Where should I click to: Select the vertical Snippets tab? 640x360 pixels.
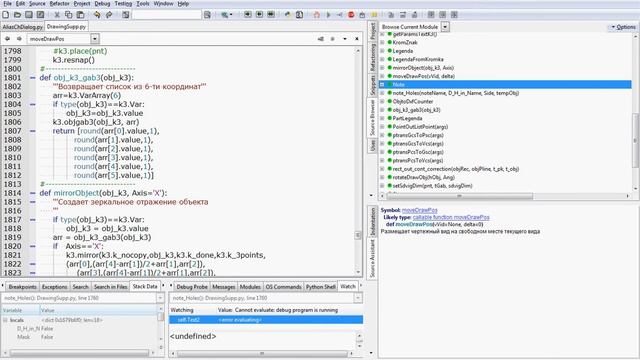tap(372, 85)
